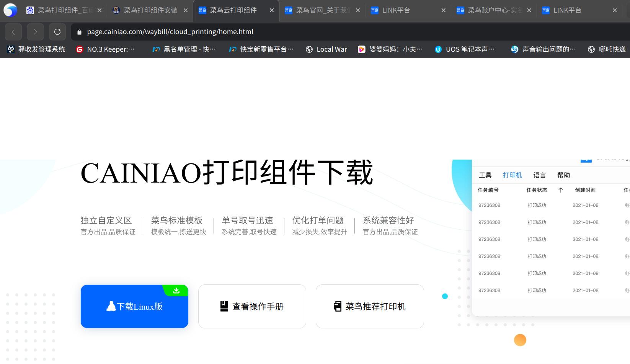Viewport: 630px width, 364px height.
Task: Click the browser logo icon
Action: (10, 10)
